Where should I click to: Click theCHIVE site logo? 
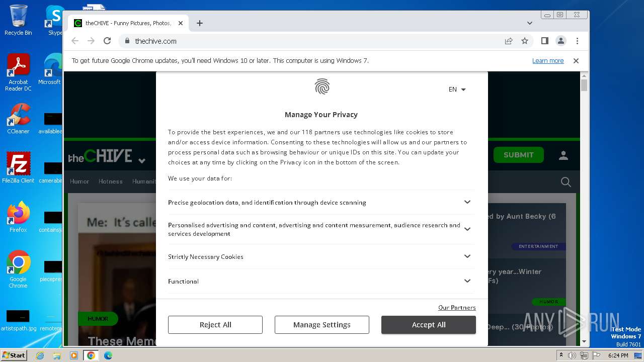(100, 156)
